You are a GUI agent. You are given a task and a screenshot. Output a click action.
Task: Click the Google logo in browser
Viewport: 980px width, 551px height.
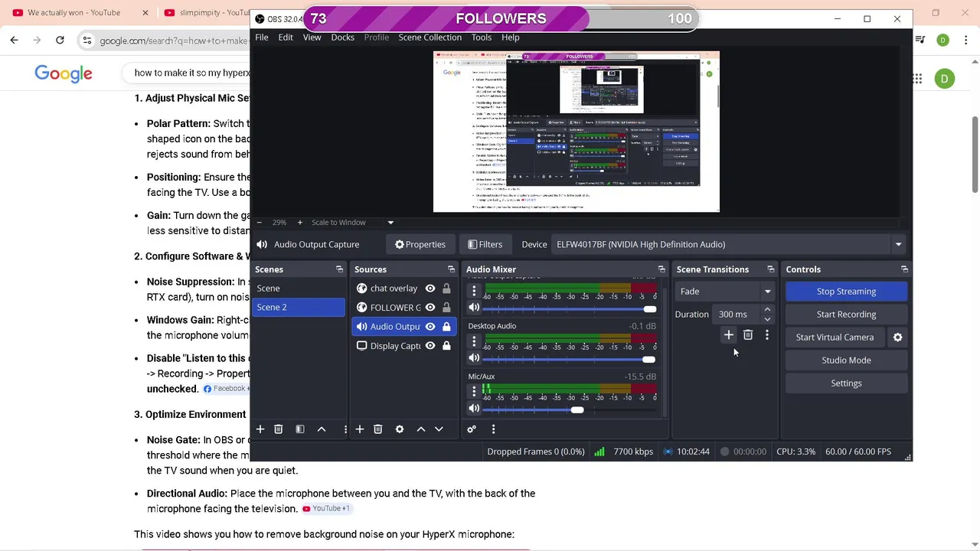point(64,73)
